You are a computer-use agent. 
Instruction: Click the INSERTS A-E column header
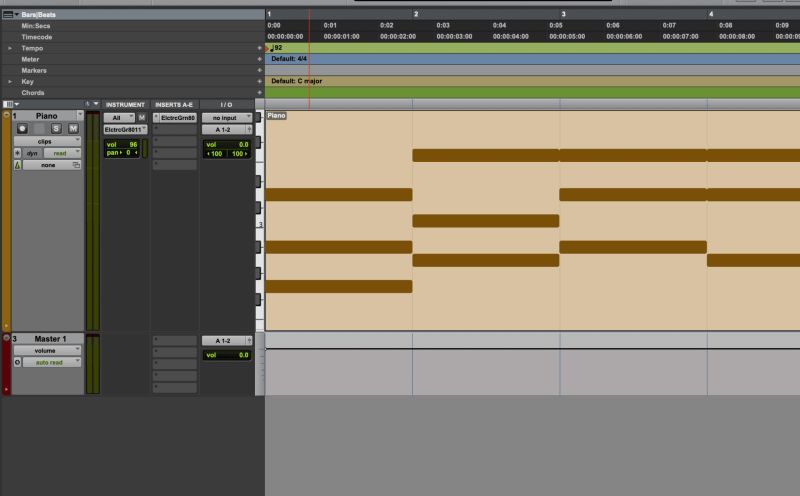coord(174,105)
